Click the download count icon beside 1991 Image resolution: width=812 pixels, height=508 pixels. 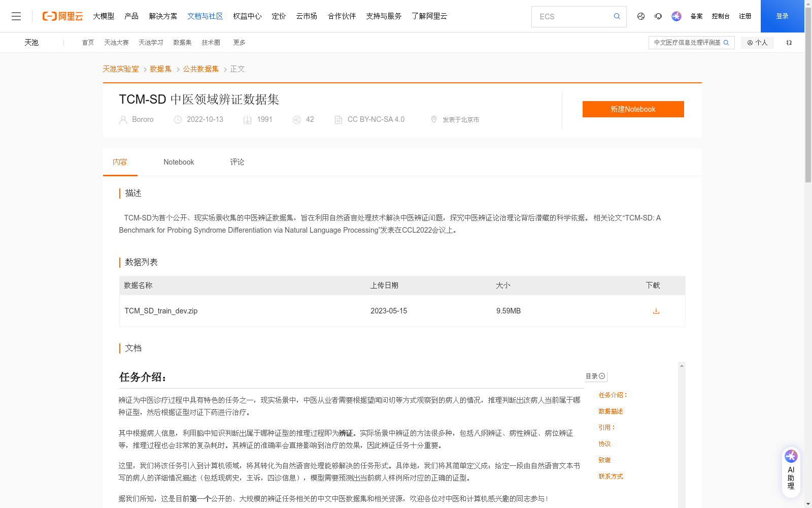[248, 120]
